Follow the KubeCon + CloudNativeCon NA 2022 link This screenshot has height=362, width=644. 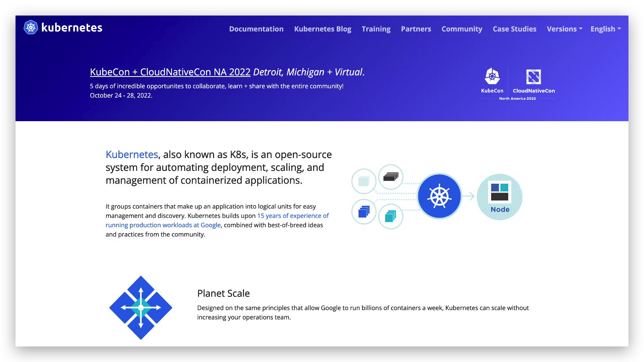click(x=170, y=72)
